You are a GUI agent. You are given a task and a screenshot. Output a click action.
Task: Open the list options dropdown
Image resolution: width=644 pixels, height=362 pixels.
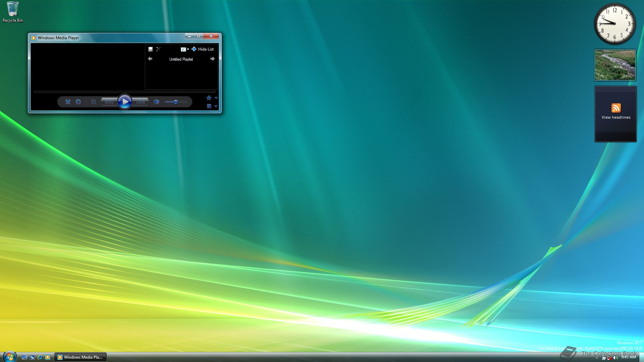point(185,49)
